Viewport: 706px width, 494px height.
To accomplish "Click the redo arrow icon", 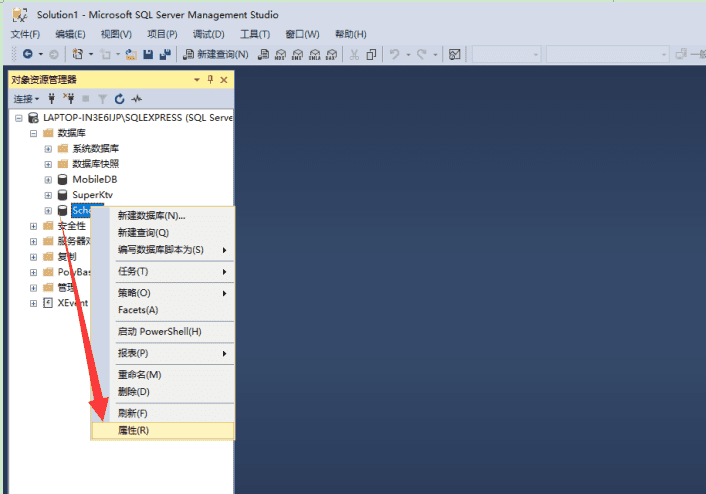I will (x=422, y=54).
